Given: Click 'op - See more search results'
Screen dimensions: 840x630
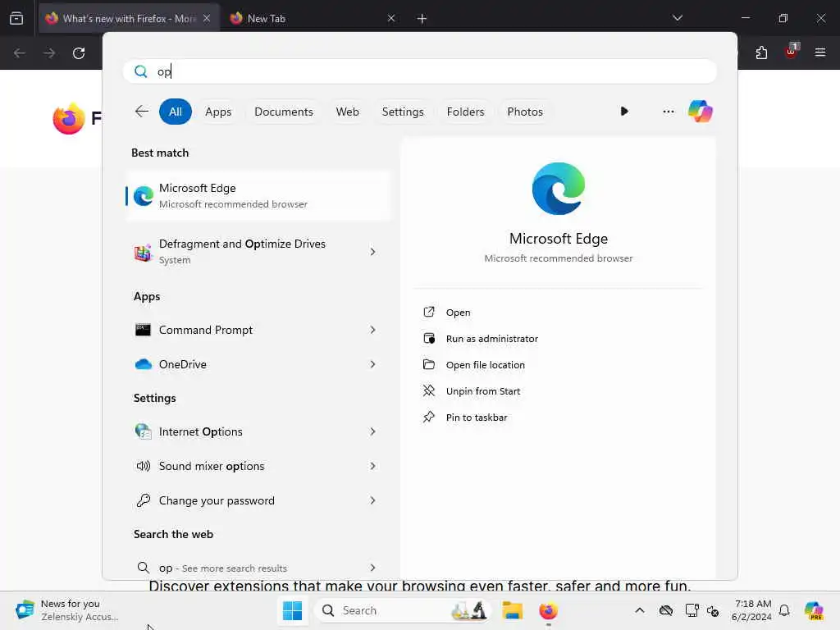Looking at the screenshot, I should click(223, 568).
